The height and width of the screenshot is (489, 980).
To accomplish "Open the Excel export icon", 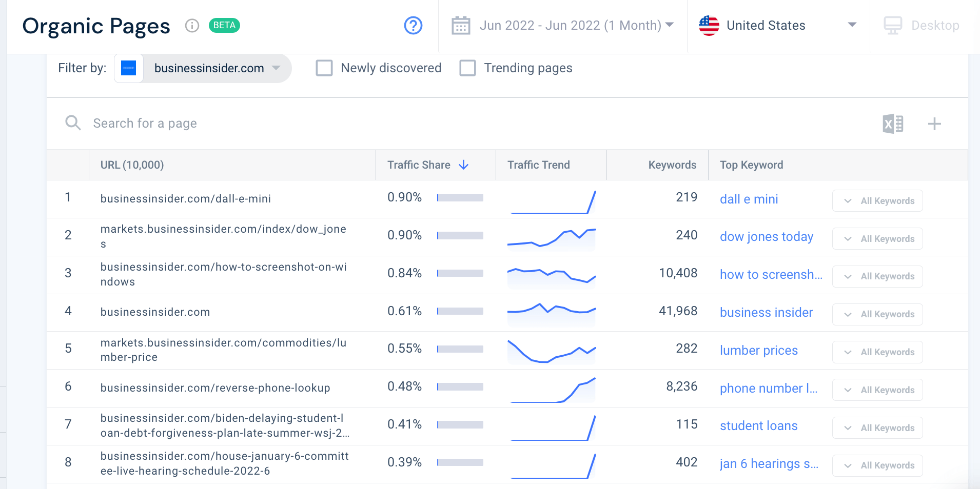I will coord(892,124).
